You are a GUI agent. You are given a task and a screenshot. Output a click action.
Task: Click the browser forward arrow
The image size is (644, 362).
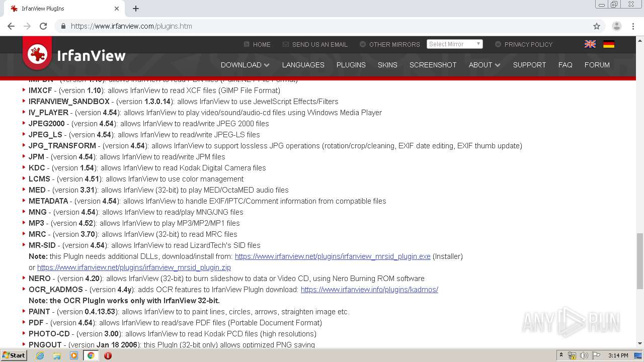(27, 26)
